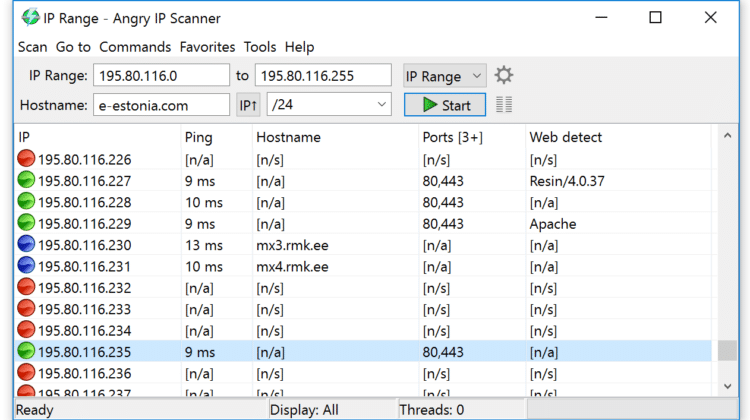Sort by the IP column header
Viewport: 750px width, 420px height.
(x=98, y=137)
